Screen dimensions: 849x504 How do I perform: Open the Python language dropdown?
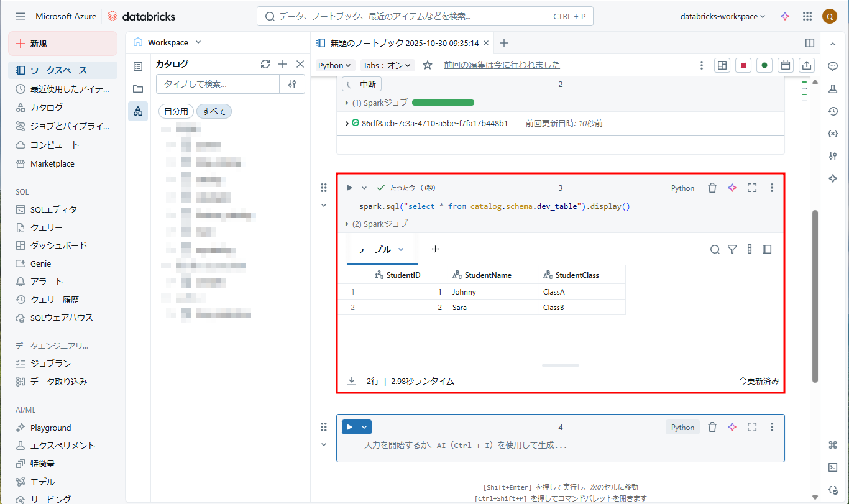(x=335, y=65)
